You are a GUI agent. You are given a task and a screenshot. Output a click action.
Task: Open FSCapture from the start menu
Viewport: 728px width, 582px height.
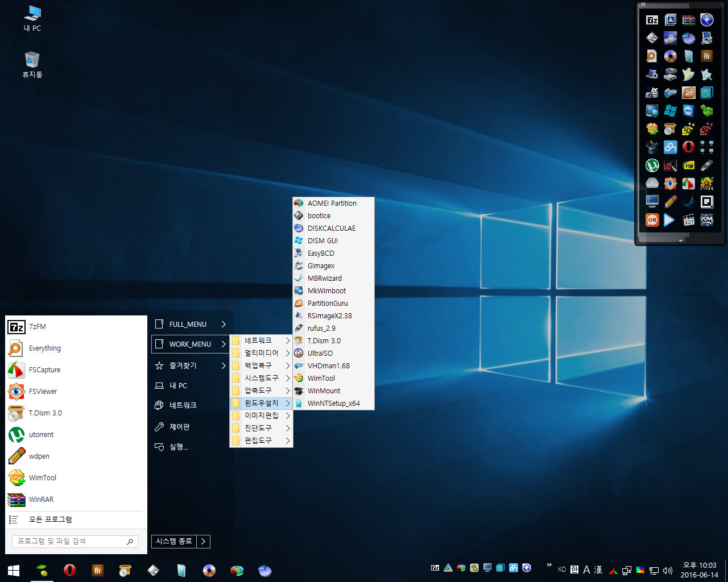75,370
